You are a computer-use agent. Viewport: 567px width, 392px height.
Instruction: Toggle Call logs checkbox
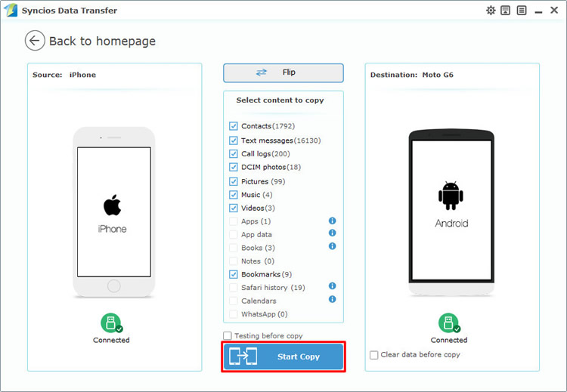tap(234, 154)
